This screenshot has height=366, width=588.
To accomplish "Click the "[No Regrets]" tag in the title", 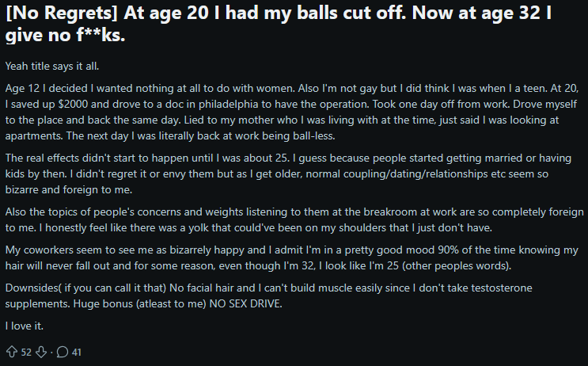I will tap(62, 13).
